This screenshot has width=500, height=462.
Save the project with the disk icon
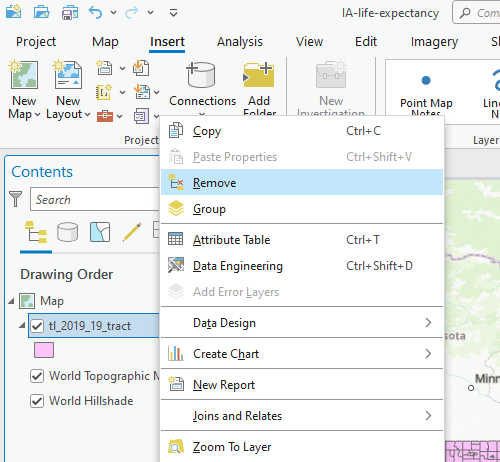pyautogui.click(x=70, y=12)
